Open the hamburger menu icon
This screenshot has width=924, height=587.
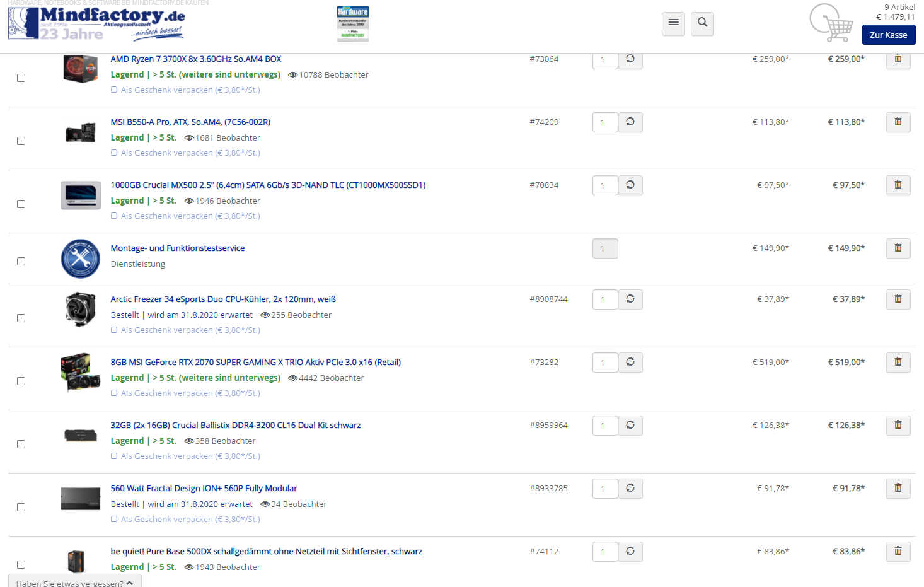click(x=673, y=23)
